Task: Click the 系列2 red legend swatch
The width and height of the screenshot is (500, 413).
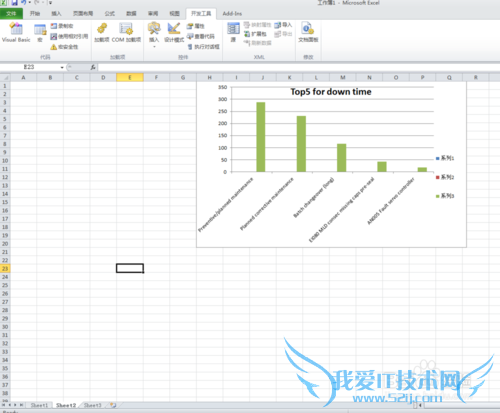Action: pos(437,177)
